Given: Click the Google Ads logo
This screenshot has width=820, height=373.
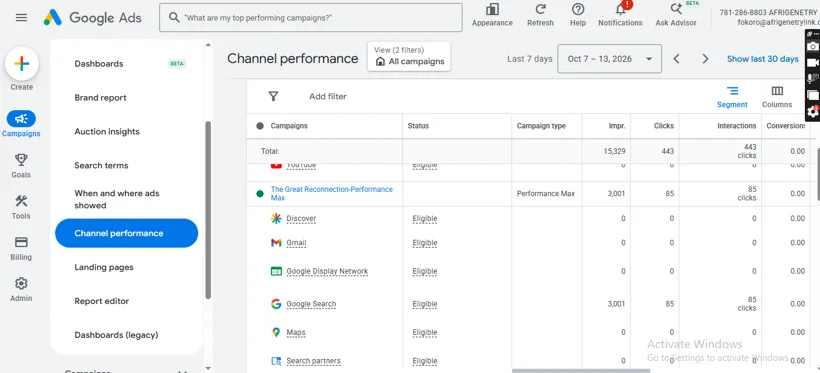Looking at the screenshot, I should pyautogui.click(x=93, y=18).
